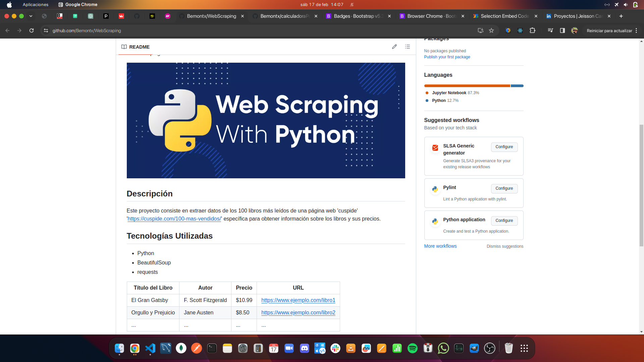The width and height of the screenshot is (644, 362).
Task: Click the blue Python language bar segment
Action: (x=517, y=86)
